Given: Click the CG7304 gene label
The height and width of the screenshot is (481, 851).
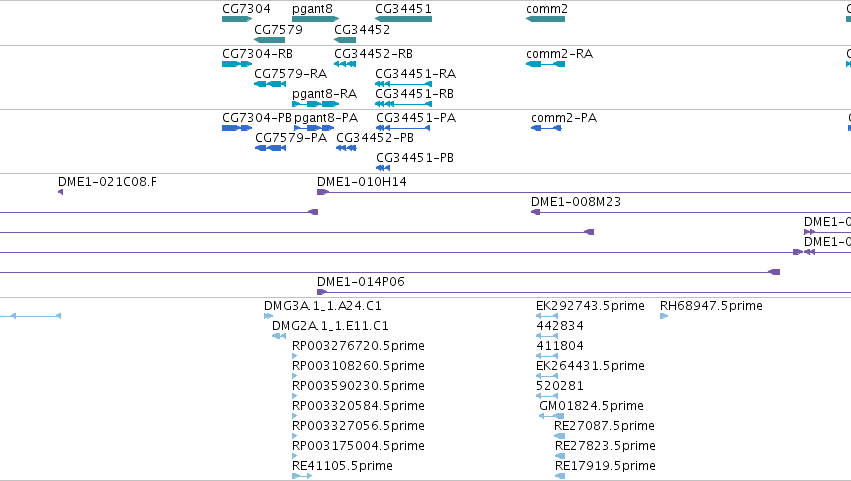Looking at the screenshot, I should click(246, 9).
